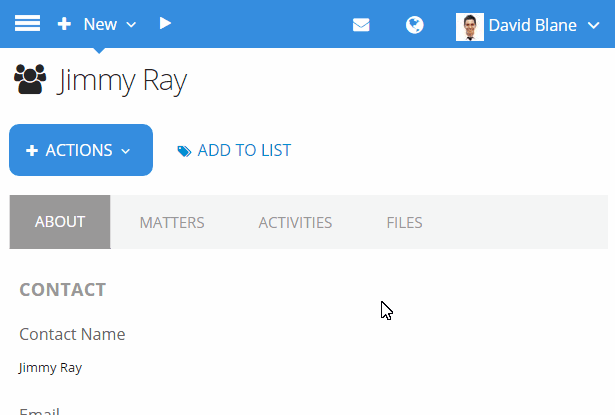615x415 pixels.
Task: Click the plus icon beside New
Action: coord(64,24)
